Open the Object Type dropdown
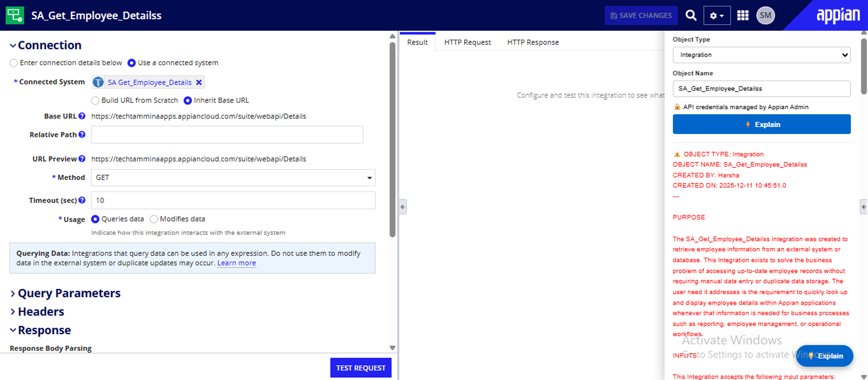Image resolution: width=868 pixels, height=380 pixels. click(x=761, y=55)
